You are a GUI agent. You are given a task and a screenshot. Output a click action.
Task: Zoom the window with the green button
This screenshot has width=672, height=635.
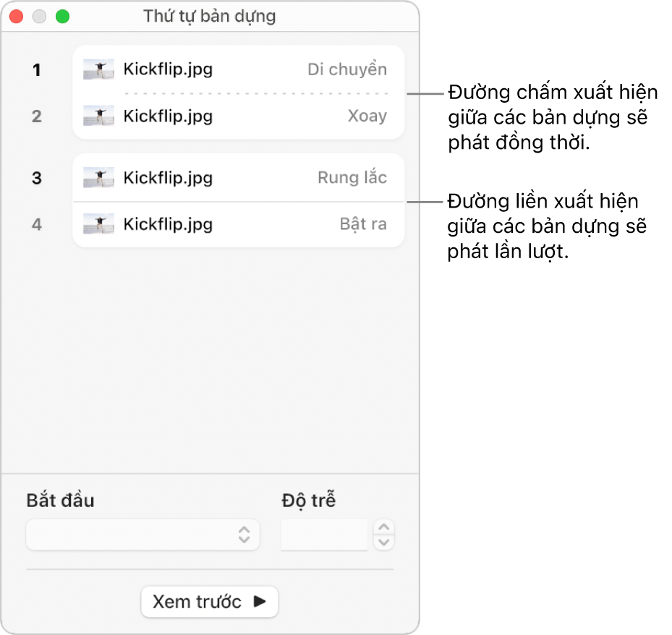point(63,17)
